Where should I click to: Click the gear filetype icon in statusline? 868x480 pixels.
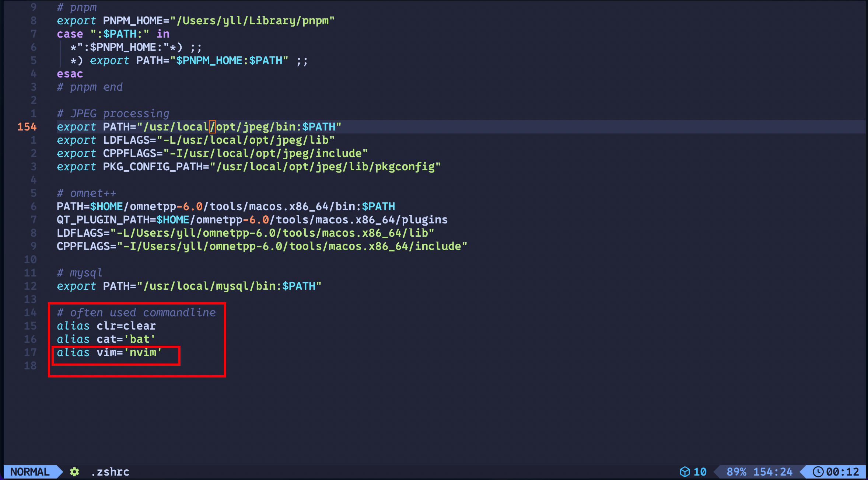coord(74,472)
